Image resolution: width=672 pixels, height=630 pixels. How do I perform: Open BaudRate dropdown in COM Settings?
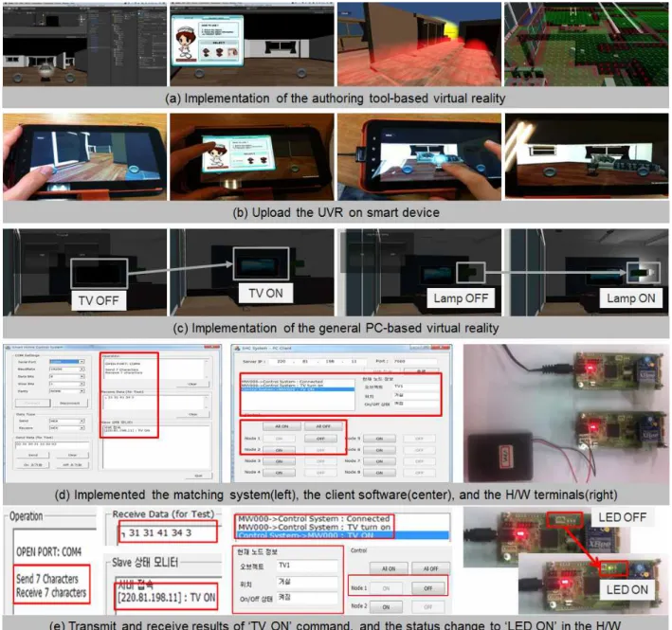[67, 369]
